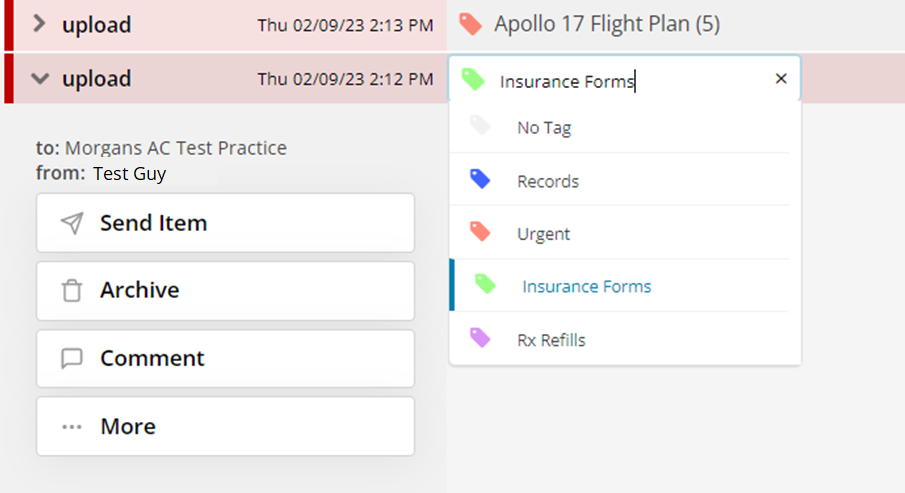The image size is (905, 493).
Task: Click the gray No Tag icon
Action: [480, 126]
